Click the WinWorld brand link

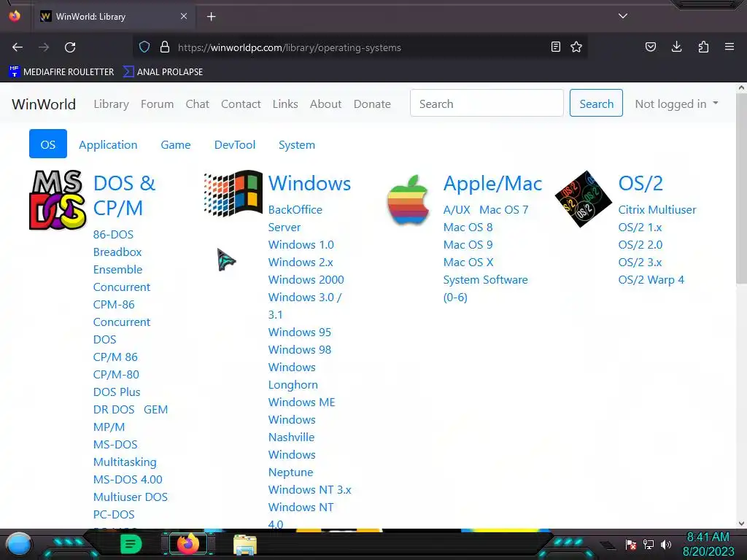pyautogui.click(x=44, y=104)
